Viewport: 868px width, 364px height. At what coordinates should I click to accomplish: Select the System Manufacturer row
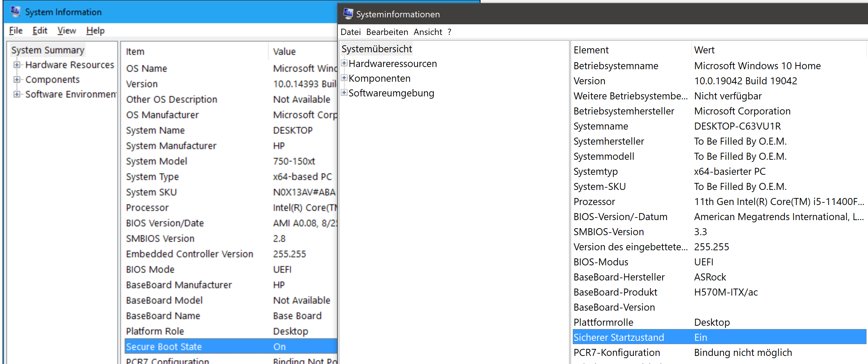point(231,146)
